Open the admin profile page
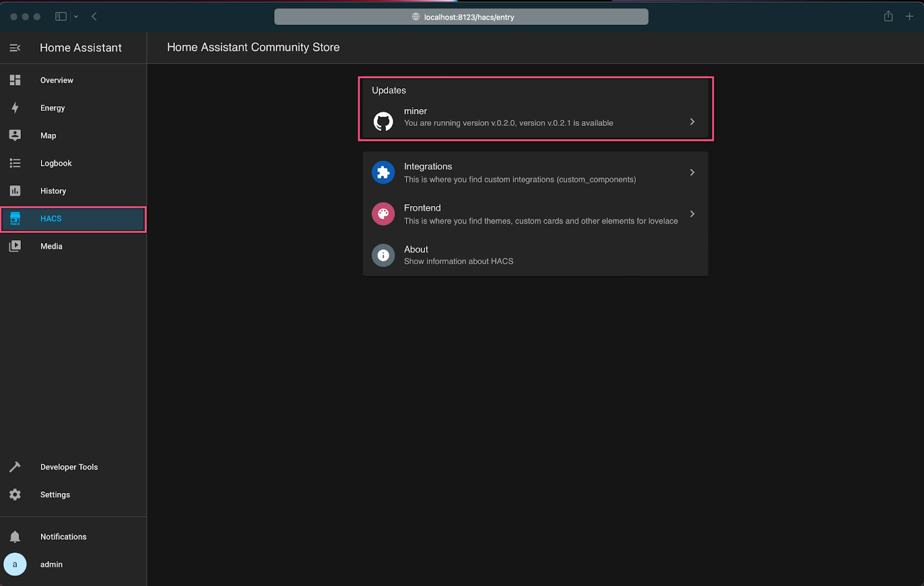This screenshot has height=586, width=924. [x=73, y=565]
